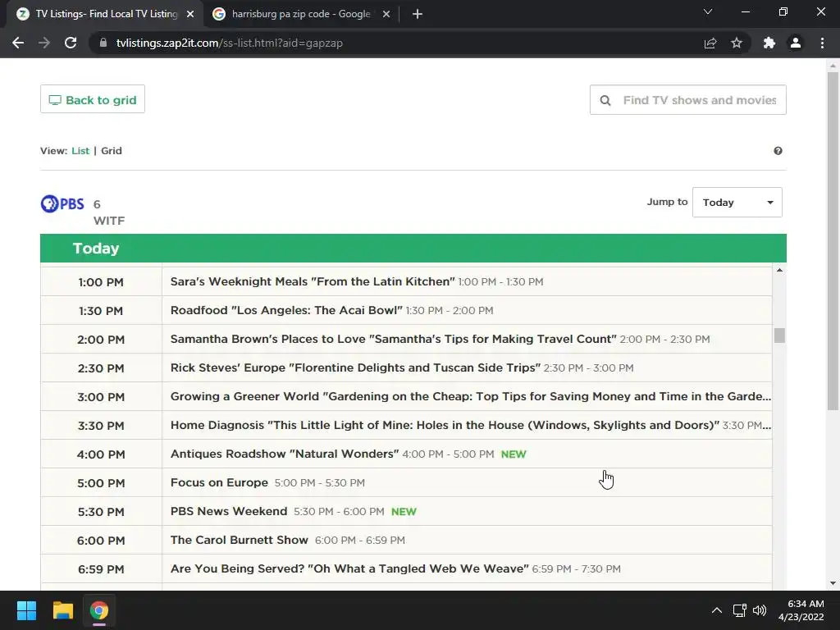840x630 pixels.
Task: Open the network status tray icon
Action: (x=740, y=610)
